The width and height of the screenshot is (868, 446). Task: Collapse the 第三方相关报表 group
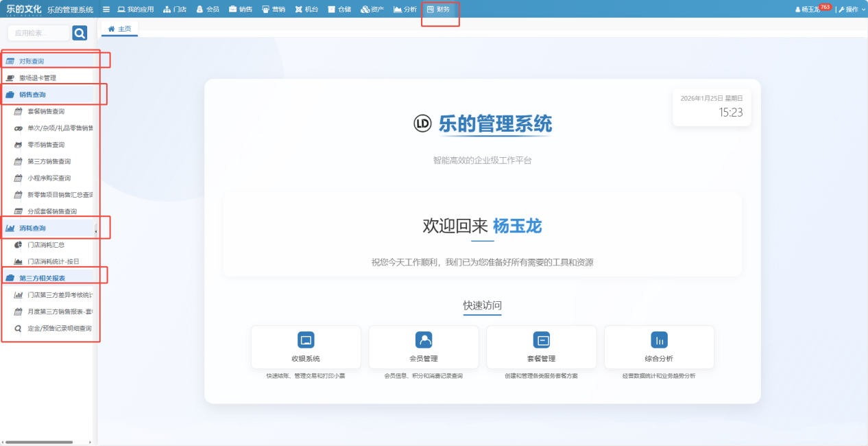(x=42, y=278)
